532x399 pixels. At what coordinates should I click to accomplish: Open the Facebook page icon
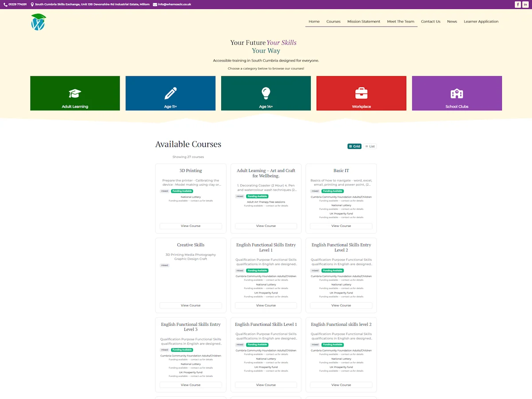518,4
